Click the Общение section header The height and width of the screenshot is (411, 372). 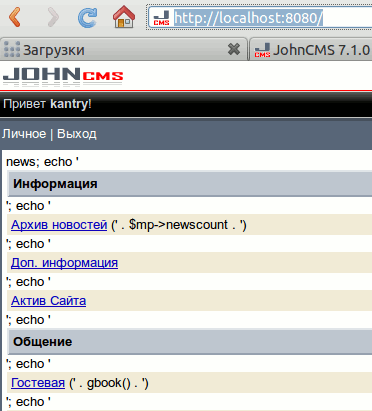(190, 342)
